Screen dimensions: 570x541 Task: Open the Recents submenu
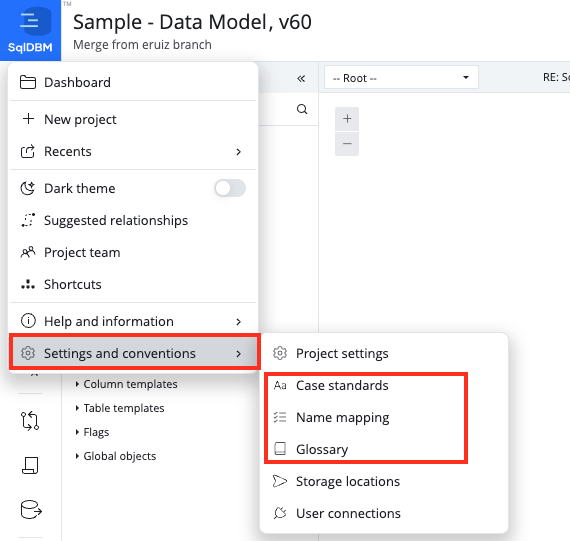(133, 152)
